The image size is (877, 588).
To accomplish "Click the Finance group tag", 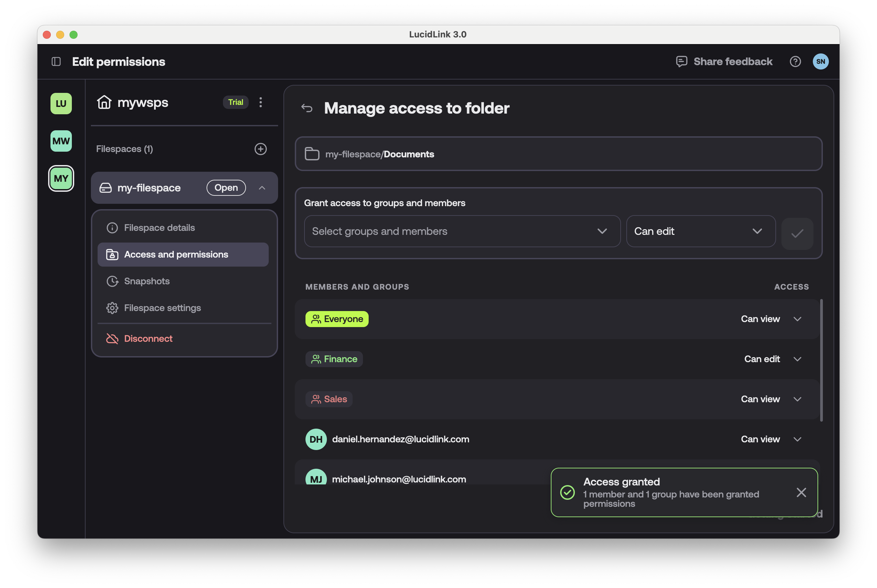I will (334, 359).
